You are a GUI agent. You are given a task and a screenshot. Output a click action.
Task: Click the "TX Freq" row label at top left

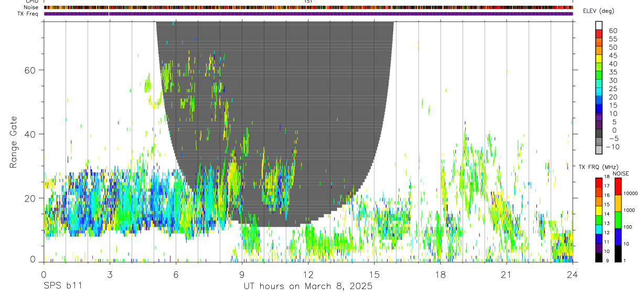27,14
